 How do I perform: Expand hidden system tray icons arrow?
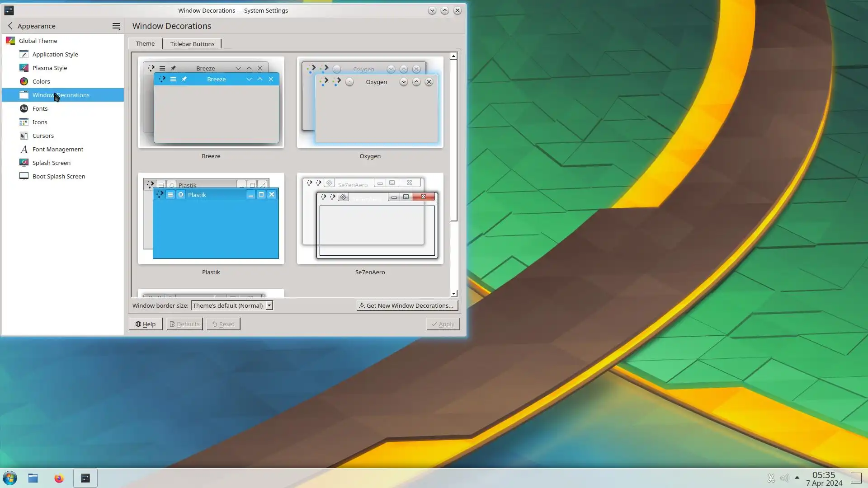point(797,478)
